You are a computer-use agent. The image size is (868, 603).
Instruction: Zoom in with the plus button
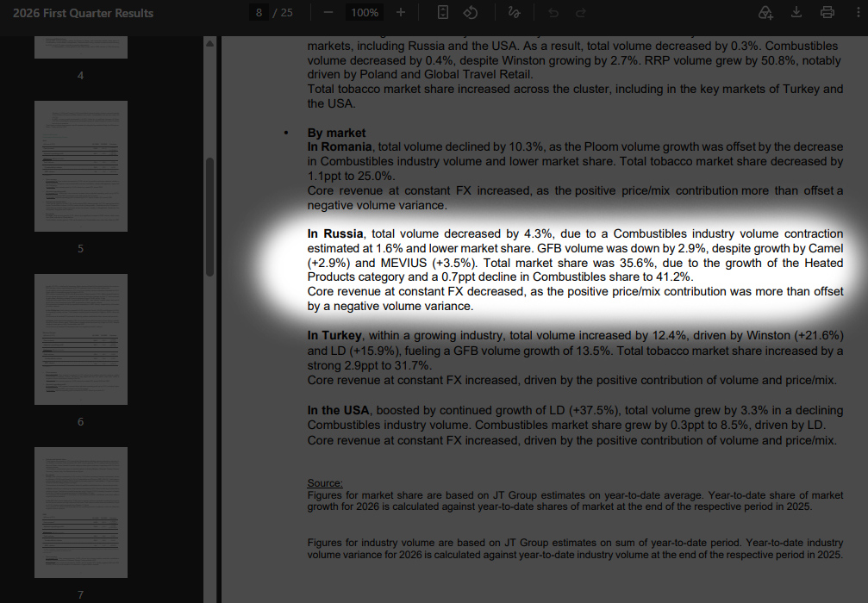[x=401, y=13]
